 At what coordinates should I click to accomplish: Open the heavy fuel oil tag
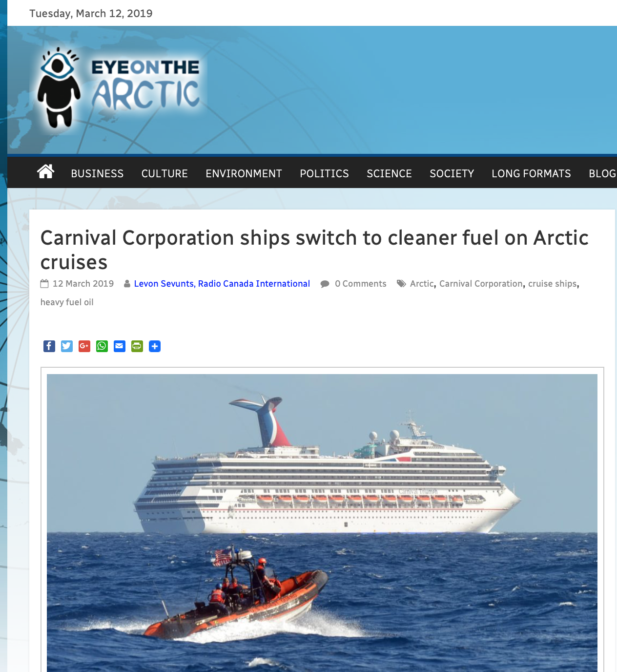point(67,302)
